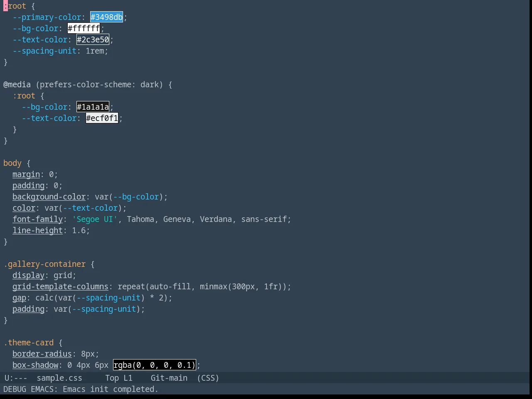Click the sample.css buffer name in mode line

click(x=59, y=378)
